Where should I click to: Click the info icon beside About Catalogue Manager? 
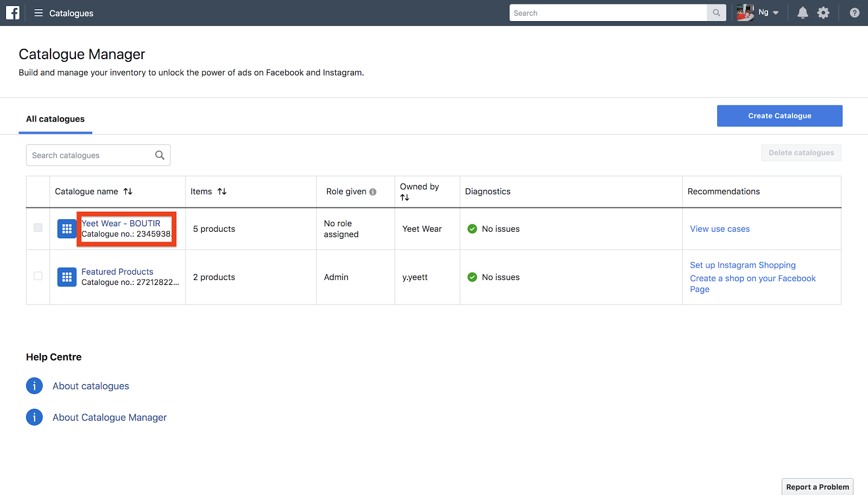click(34, 417)
